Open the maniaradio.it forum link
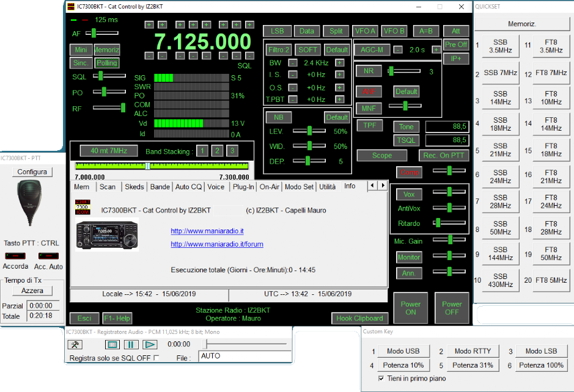The width and height of the screenshot is (574, 392). click(x=217, y=244)
